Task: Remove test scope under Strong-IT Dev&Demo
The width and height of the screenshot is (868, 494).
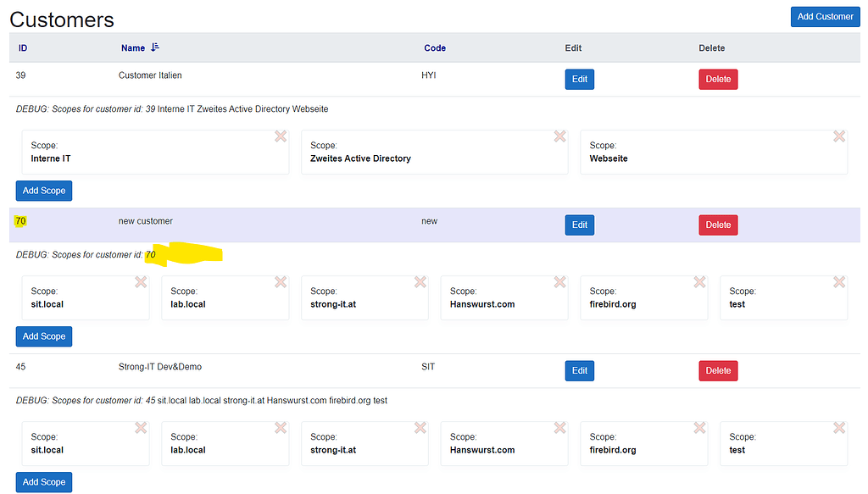Action: coord(839,428)
